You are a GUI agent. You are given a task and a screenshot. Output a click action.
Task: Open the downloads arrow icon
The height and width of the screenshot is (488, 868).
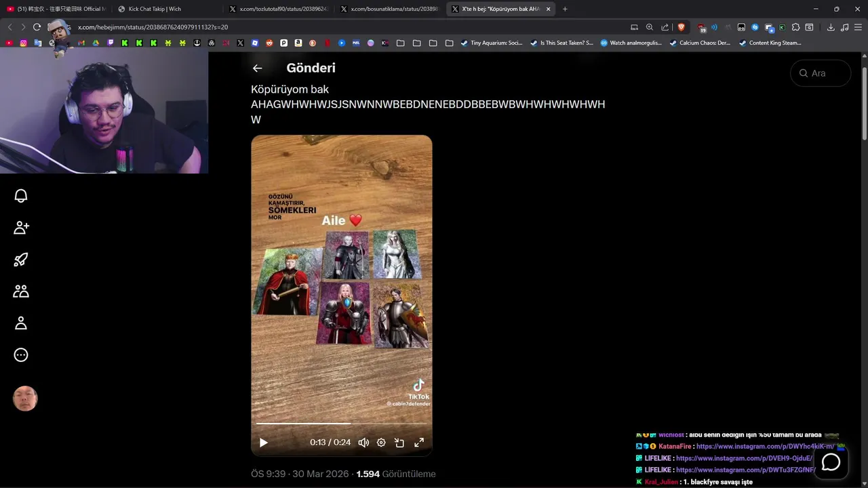(x=831, y=27)
